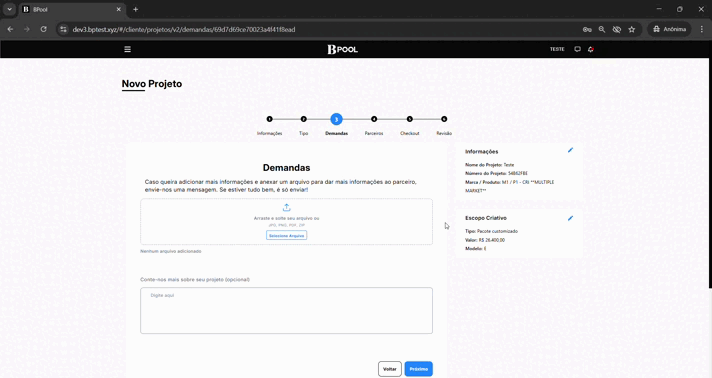Open the hamburger menu icon
Screen dimensions: 712x378
pos(128,49)
